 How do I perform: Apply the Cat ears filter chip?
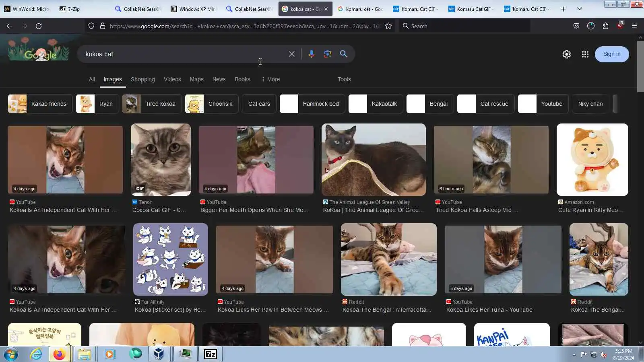pyautogui.click(x=259, y=104)
